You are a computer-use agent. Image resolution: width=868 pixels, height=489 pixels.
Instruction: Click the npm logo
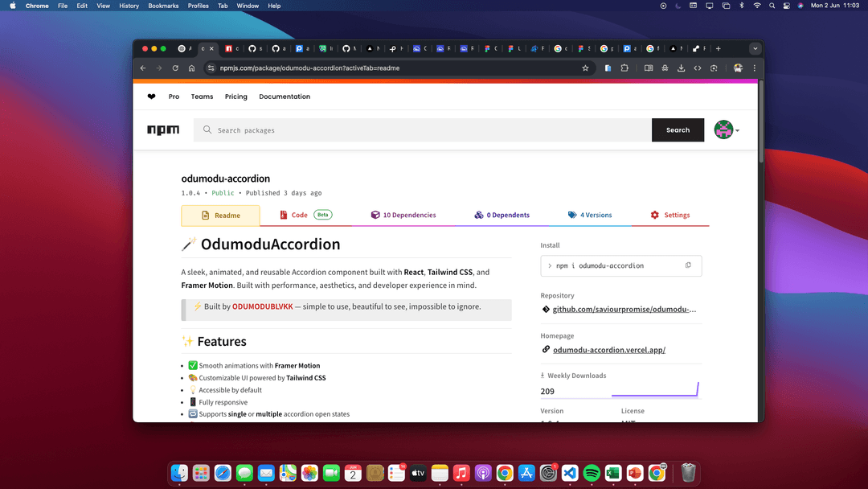click(x=162, y=129)
